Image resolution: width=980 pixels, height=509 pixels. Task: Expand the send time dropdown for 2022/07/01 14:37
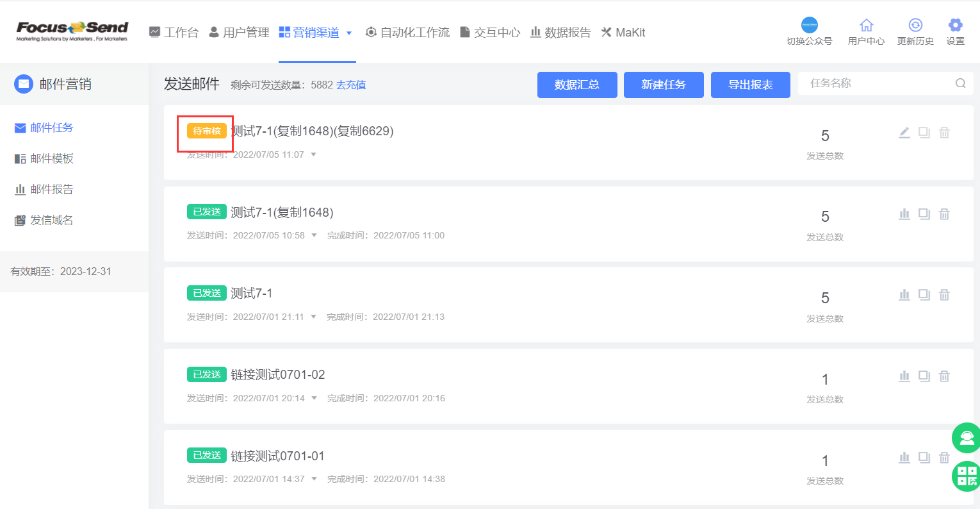(x=314, y=479)
